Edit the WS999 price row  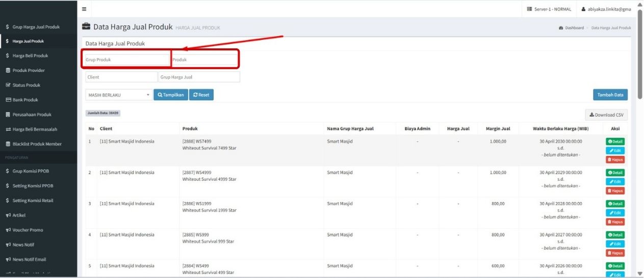615,244
